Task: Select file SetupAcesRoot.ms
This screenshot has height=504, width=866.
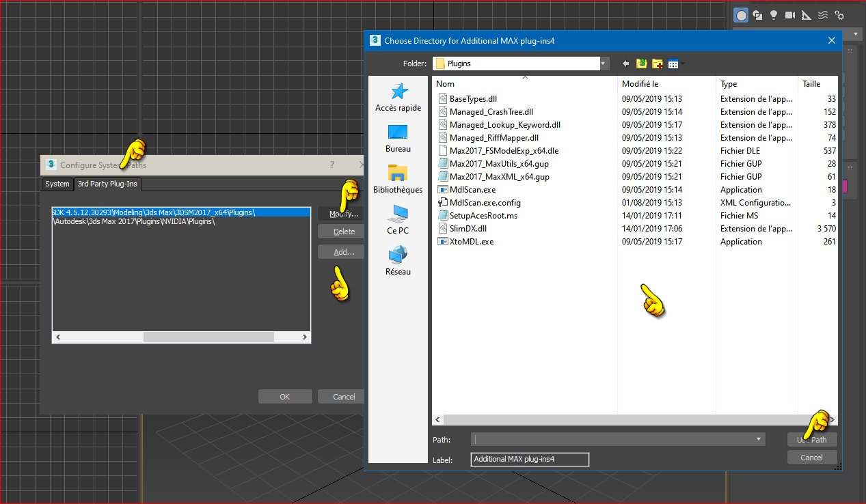Action: tap(483, 216)
